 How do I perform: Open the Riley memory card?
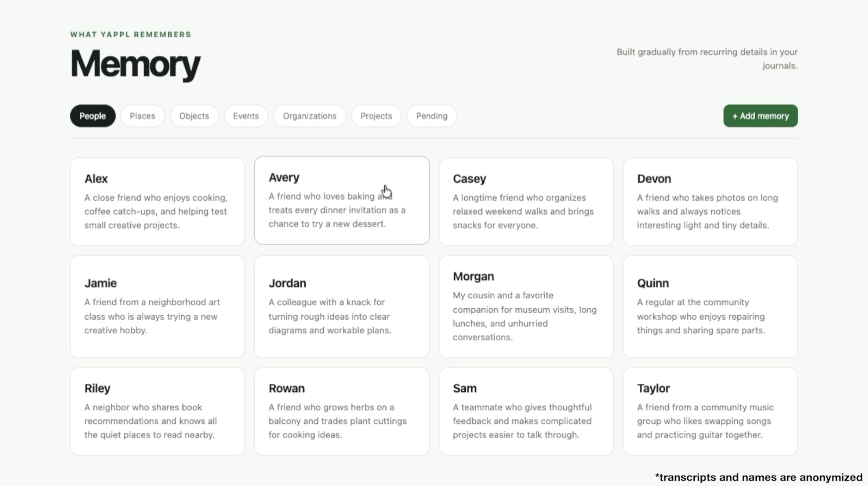(x=157, y=411)
